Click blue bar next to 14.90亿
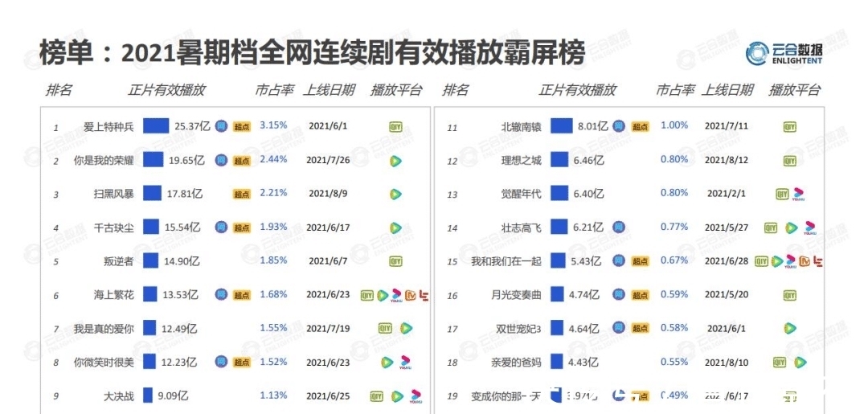This screenshot has height=414, width=868. coord(150,260)
